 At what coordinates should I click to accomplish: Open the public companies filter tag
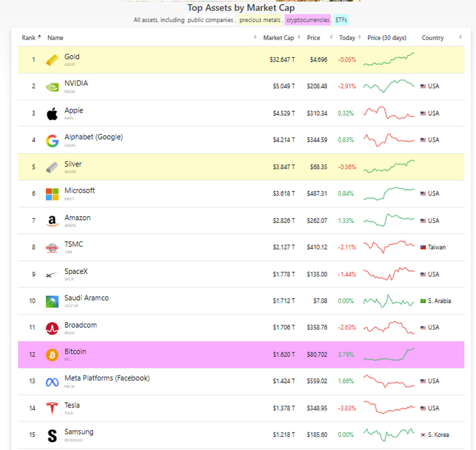click(210, 20)
